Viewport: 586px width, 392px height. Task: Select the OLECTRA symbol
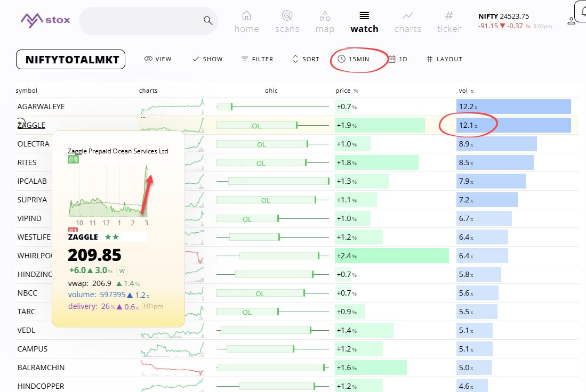coord(33,144)
